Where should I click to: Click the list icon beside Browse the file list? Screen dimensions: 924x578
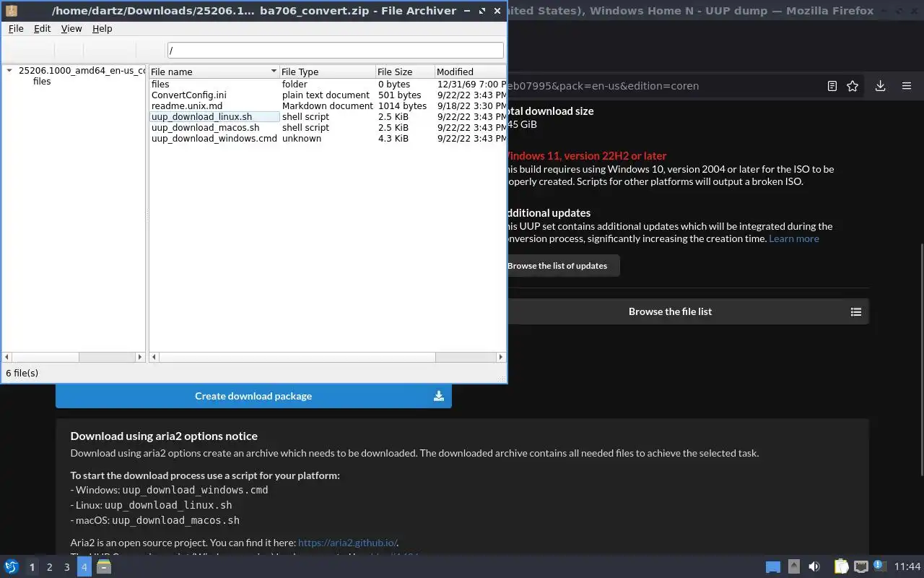point(856,312)
